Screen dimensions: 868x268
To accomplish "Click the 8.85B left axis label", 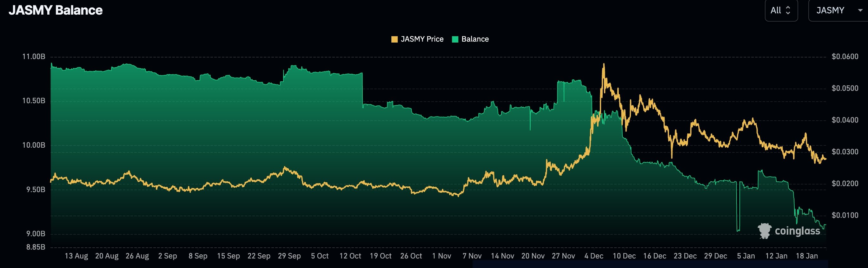I will pos(36,247).
